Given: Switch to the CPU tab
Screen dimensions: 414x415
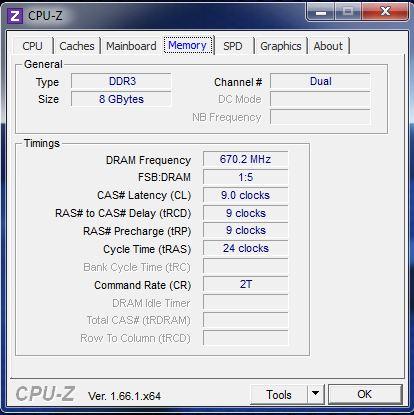Looking at the screenshot, I should coord(33,46).
